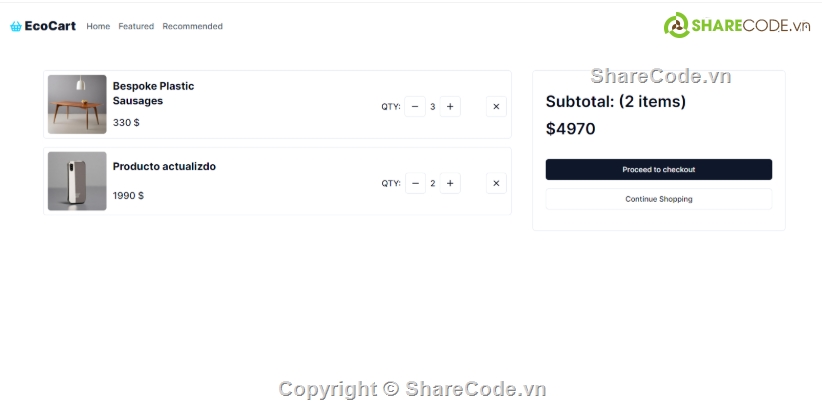Viewport: 822px width, 409px height.
Task: Open the wooden table product thumbnail
Action: coord(77,104)
